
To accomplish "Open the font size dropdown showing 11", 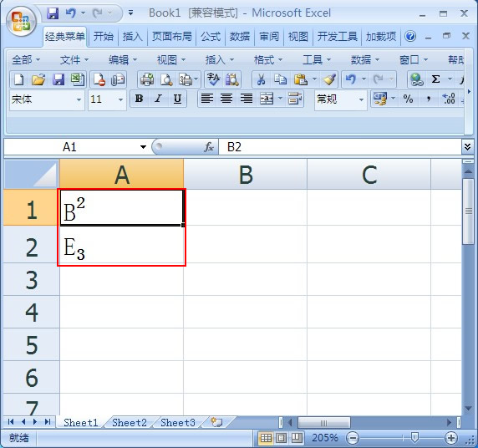I will click(120, 99).
